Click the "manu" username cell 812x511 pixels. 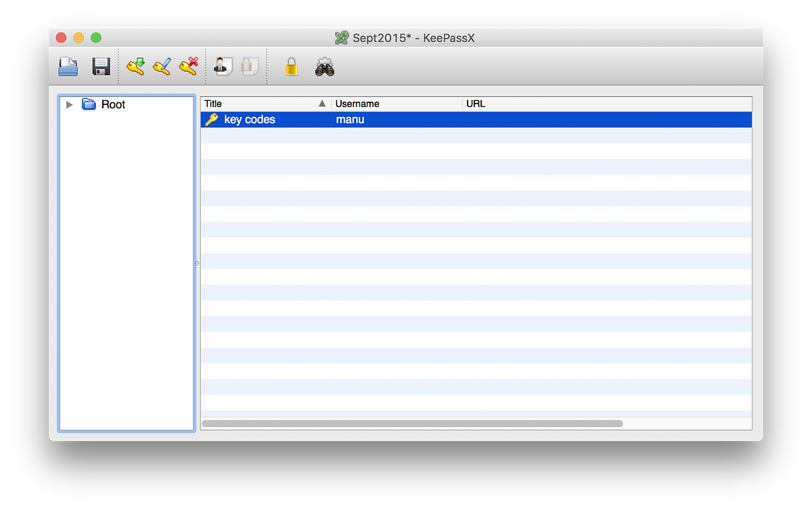point(350,120)
